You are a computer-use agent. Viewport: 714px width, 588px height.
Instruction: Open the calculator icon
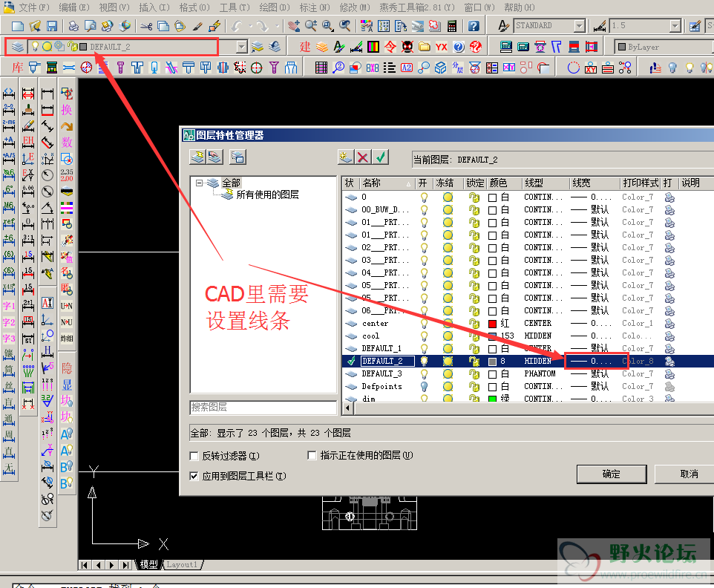click(452, 26)
